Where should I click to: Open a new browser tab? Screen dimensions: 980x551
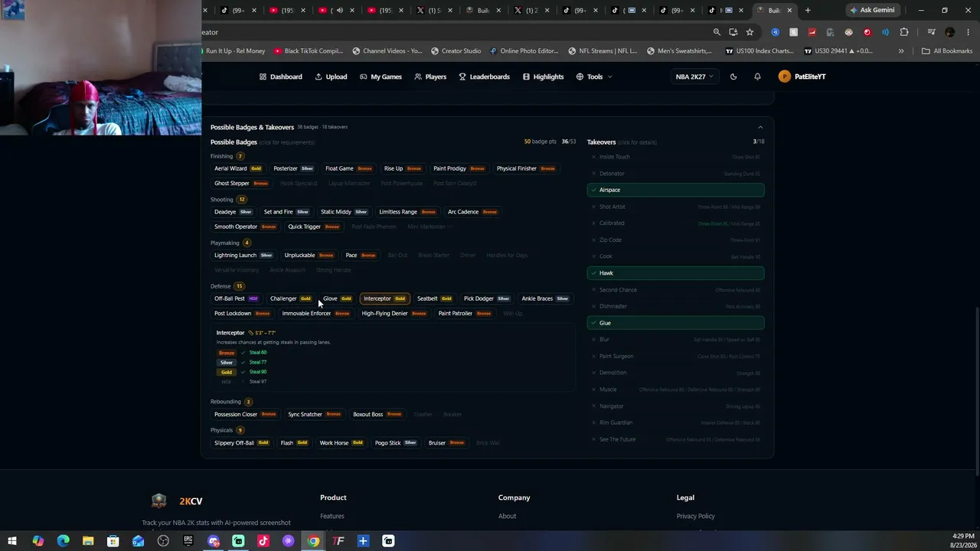(808, 10)
